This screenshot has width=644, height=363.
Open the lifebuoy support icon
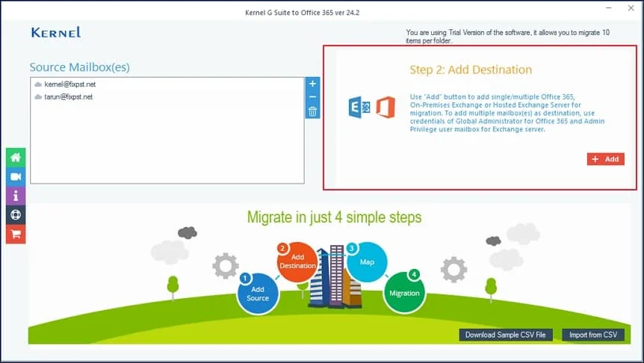coord(15,215)
